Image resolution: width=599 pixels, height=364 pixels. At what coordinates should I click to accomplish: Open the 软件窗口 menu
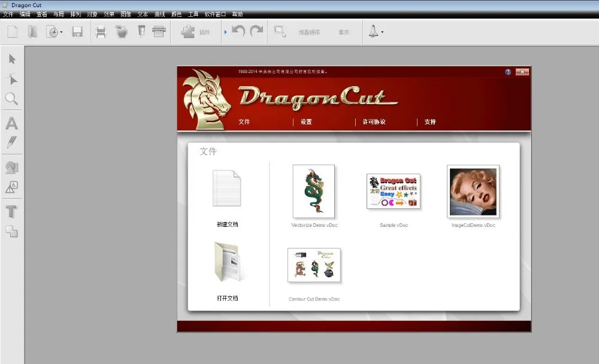215,14
